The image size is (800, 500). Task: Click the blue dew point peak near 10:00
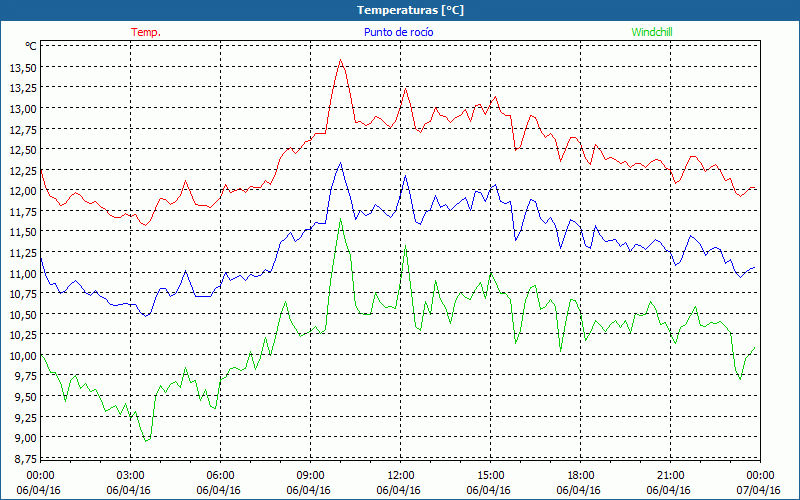point(340,163)
